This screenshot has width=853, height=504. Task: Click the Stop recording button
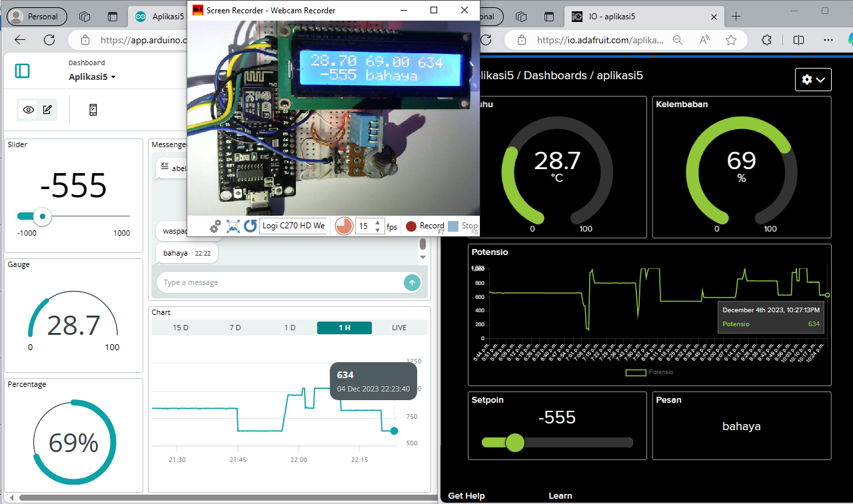tap(463, 226)
